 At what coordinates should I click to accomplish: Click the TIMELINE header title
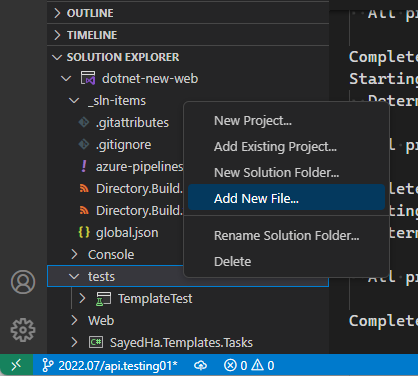tap(92, 35)
